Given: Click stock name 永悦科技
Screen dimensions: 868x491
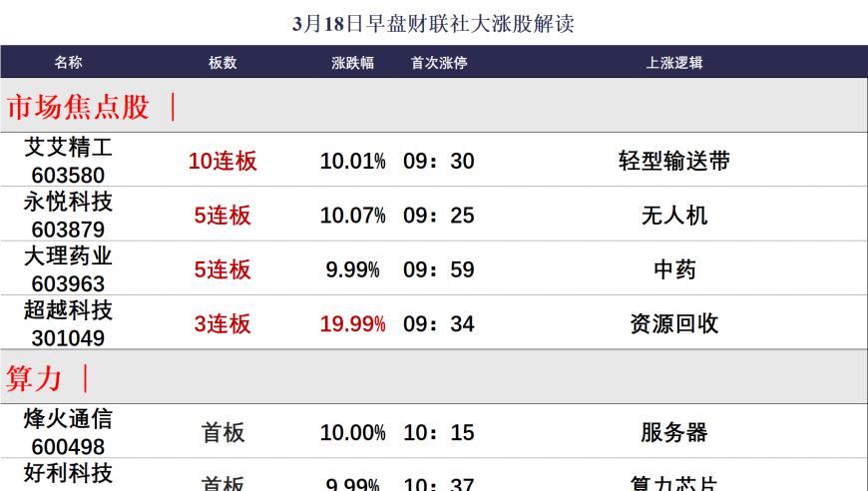Looking at the screenshot, I should tap(68, 202).
